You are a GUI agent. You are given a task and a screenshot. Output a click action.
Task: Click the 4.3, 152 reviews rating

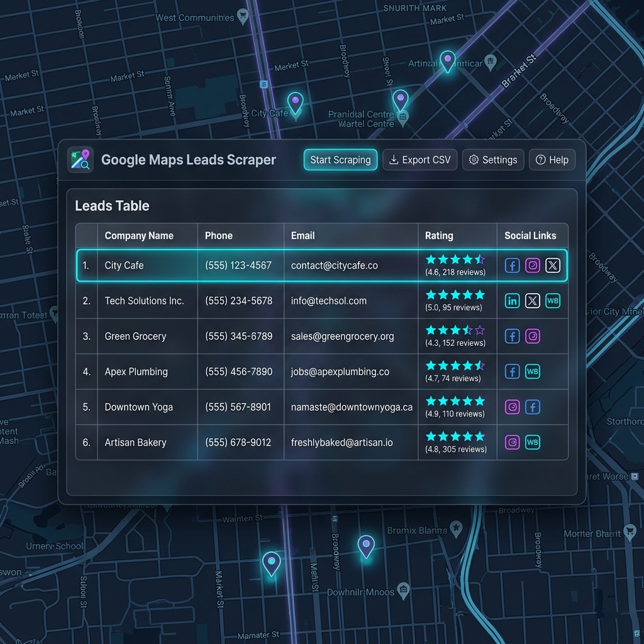(x=455, y=336)
